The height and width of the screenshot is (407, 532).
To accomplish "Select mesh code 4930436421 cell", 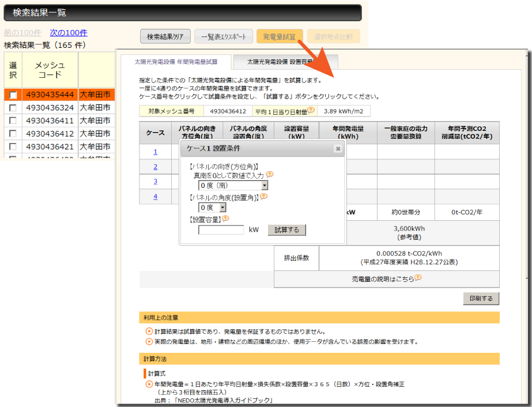I will (x=50, y=146).
